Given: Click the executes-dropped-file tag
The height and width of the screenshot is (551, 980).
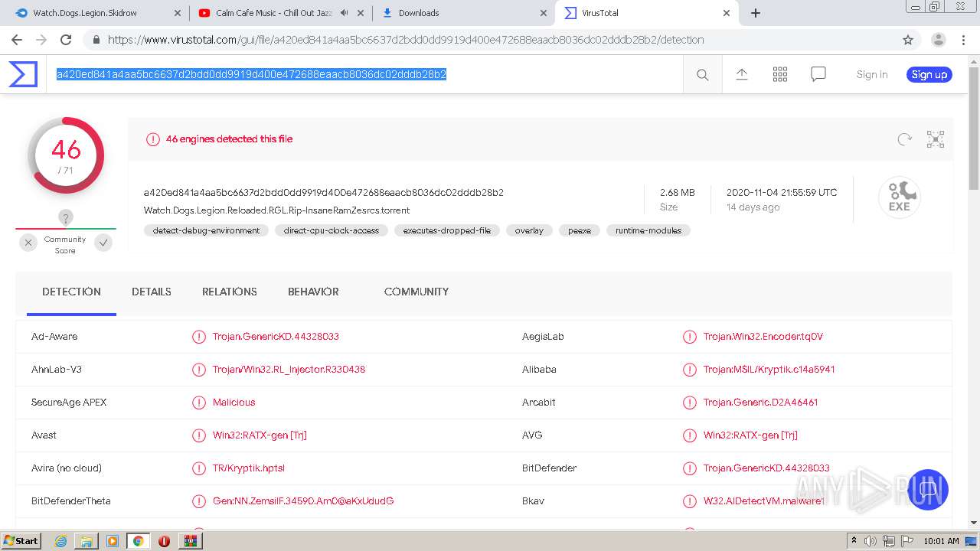Looking at the screenshot, I should point(447,230).
